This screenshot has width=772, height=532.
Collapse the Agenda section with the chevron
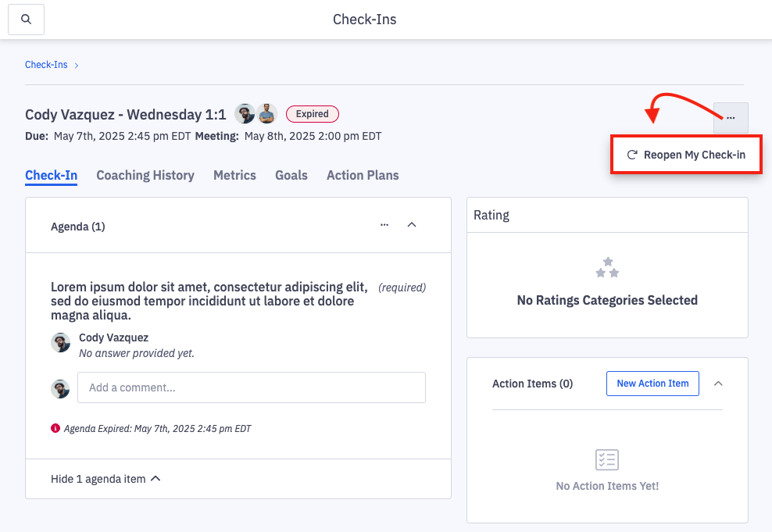[x=412, y=225]
